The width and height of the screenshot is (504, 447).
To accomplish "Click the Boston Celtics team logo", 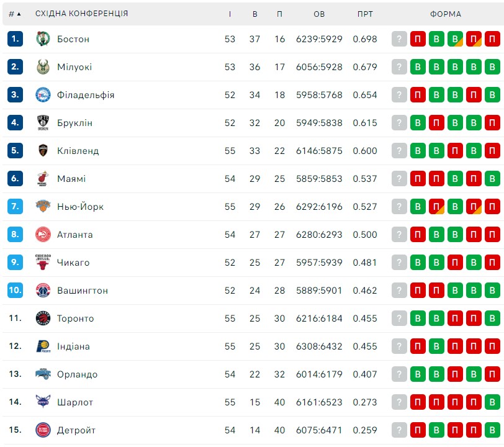I will coord(43,39).
